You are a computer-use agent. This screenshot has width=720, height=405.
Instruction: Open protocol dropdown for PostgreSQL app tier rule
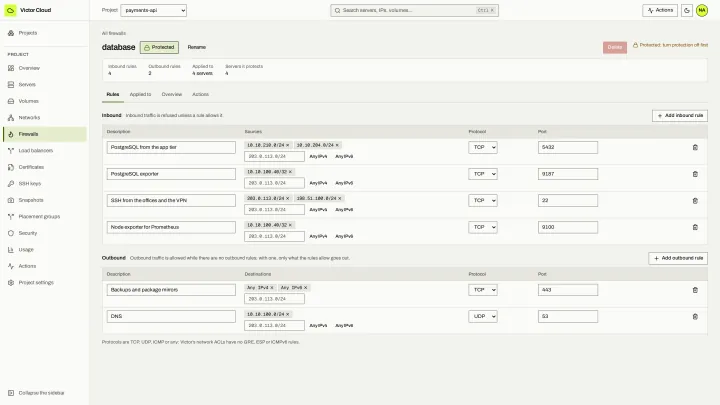(483, 147)
